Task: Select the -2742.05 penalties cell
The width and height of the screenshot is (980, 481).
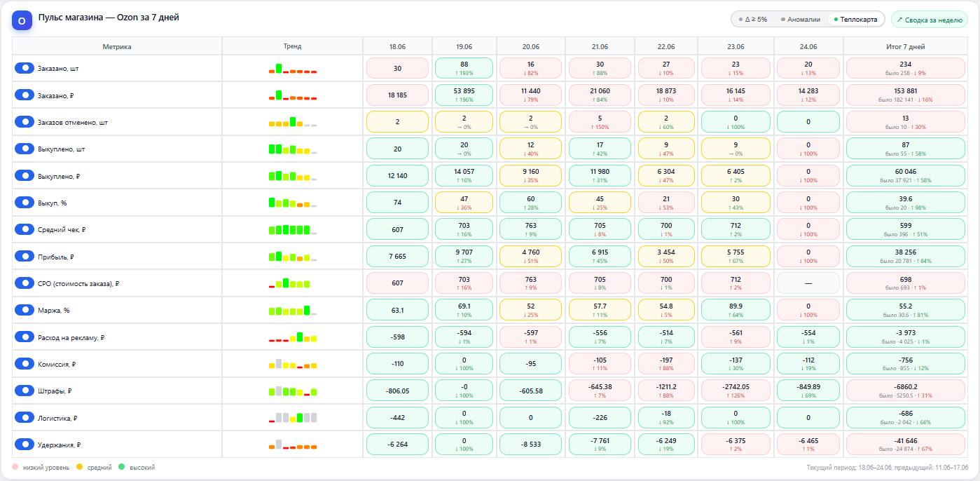Action: (736, 391)
